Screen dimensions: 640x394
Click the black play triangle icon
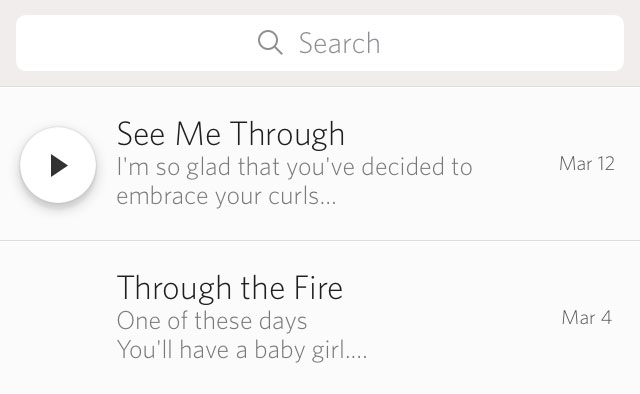tap(59, 165)
